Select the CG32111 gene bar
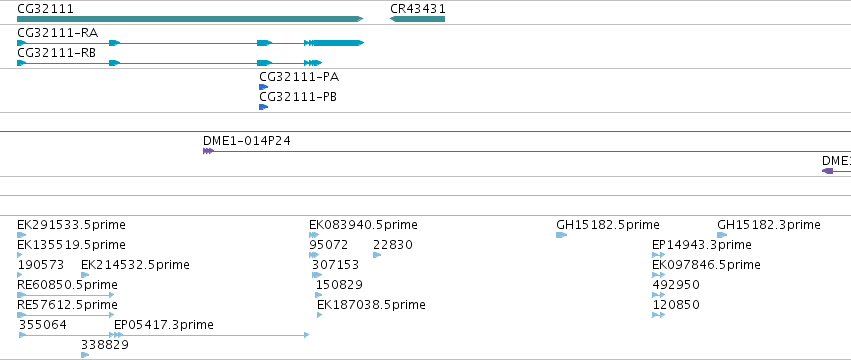 pos(190,19)
